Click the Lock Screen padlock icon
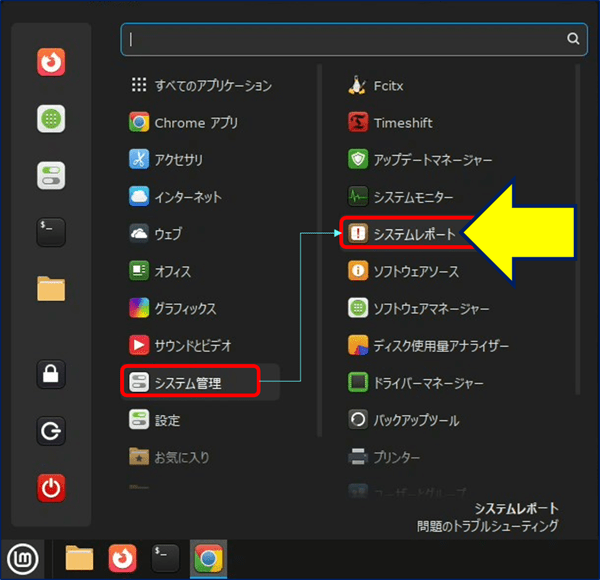600x580 pixels. 51,374
